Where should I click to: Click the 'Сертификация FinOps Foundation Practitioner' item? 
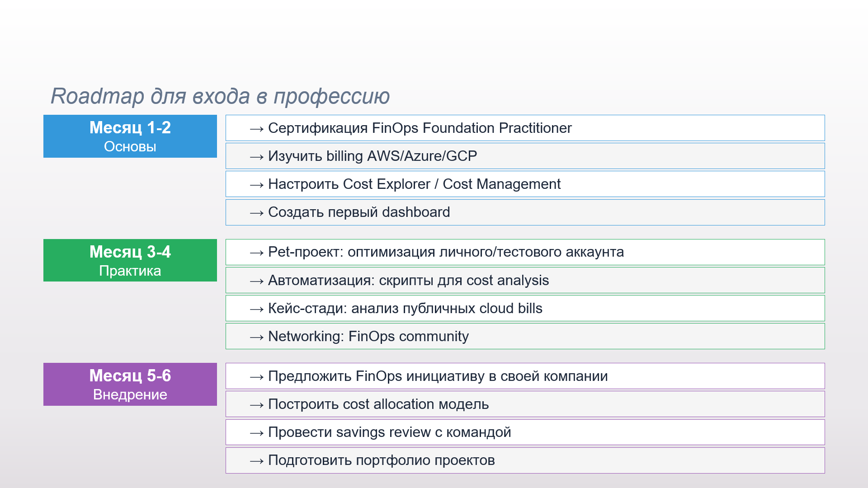tap(420, 128)
